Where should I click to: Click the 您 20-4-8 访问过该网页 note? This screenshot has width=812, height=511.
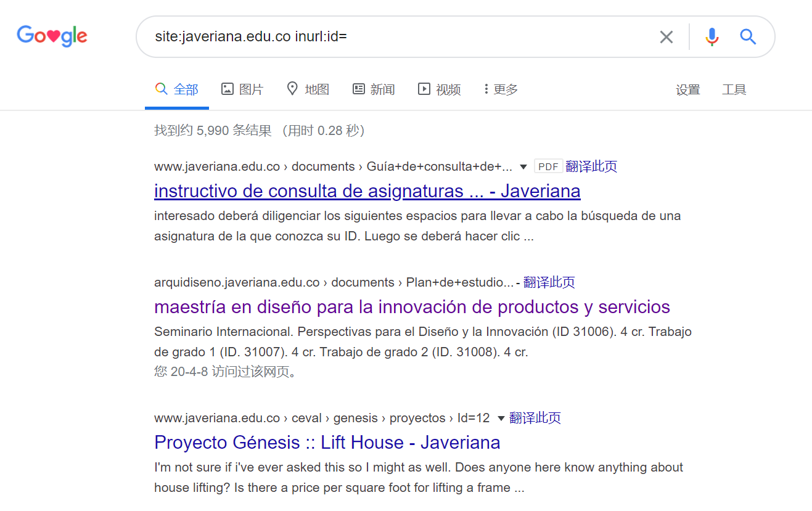tap(226, 372)
